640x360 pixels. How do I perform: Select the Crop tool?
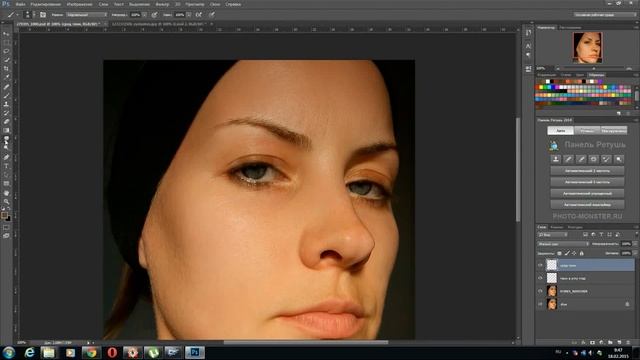tap(6, 69)
